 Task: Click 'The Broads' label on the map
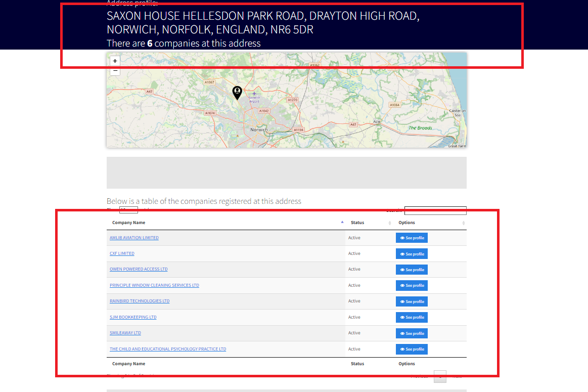point(420,128)
